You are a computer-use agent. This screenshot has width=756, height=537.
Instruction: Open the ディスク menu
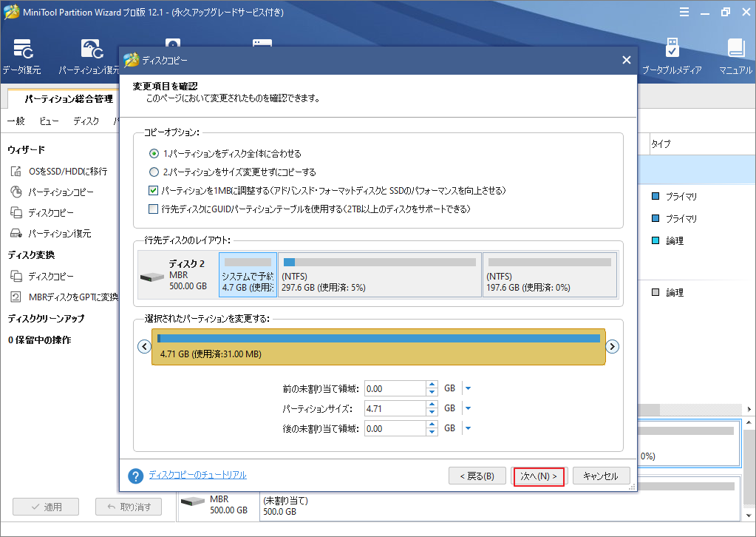86,120
